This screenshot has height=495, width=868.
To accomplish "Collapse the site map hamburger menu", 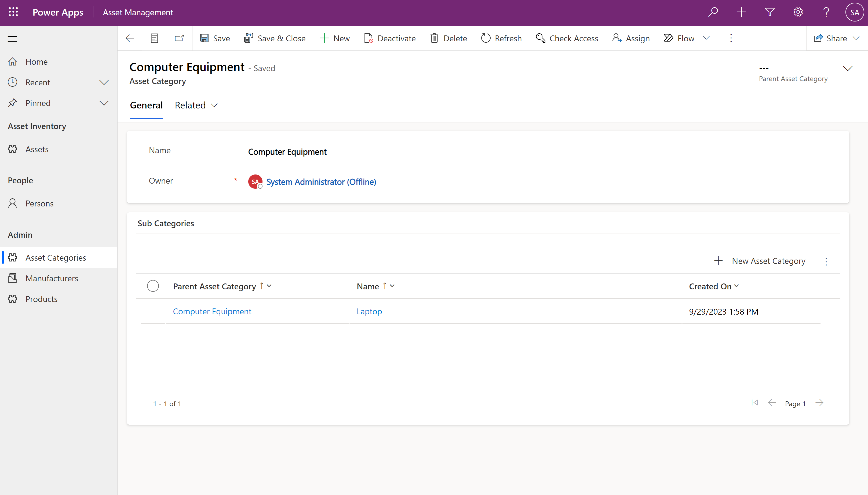I will click(13, 39).
